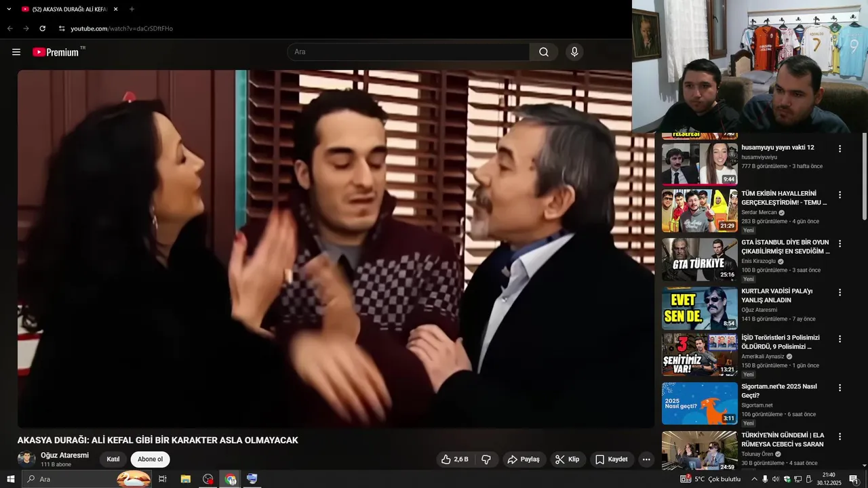
Task: Open options menu for KURTLAR VADİSİ video
Action: pyautogui.click(x=840, y=292)
